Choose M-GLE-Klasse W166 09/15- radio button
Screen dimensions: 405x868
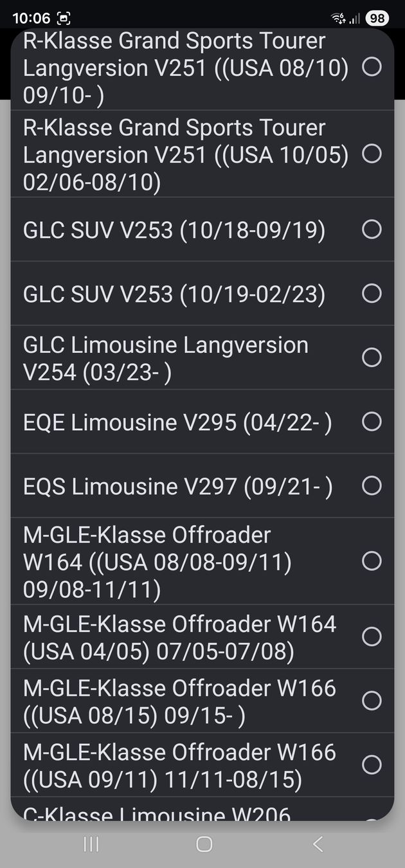click(x=372, y=701)
